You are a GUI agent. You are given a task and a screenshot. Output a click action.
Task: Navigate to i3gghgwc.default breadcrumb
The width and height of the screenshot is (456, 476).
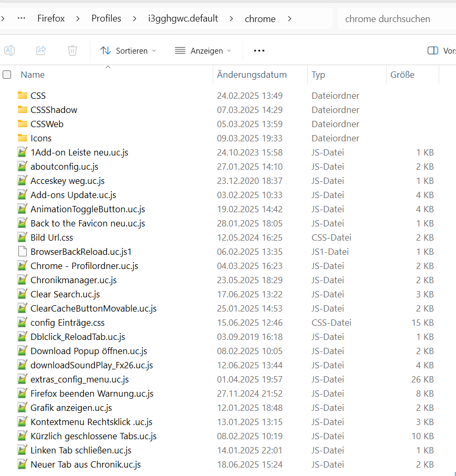click(x=183, y=19)
